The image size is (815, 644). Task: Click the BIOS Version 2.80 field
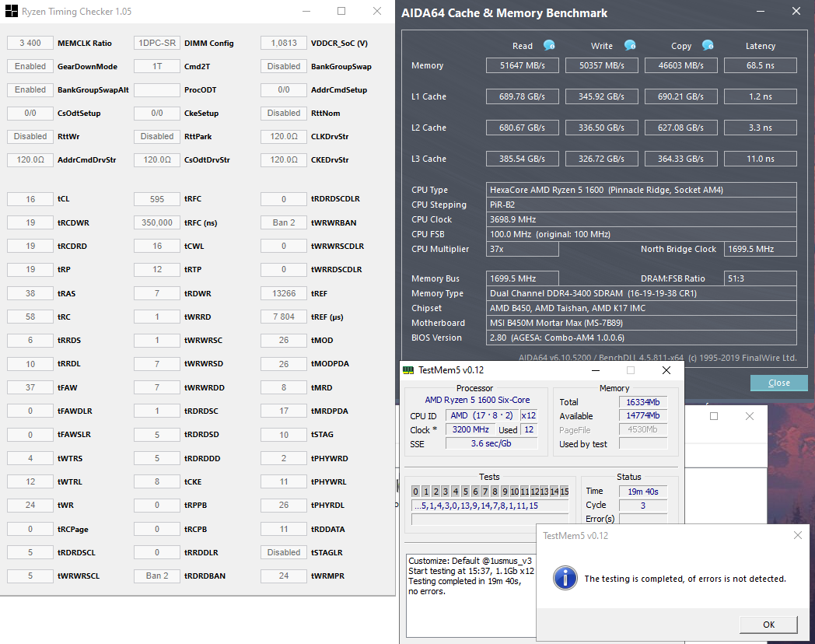tap(642, 338)
